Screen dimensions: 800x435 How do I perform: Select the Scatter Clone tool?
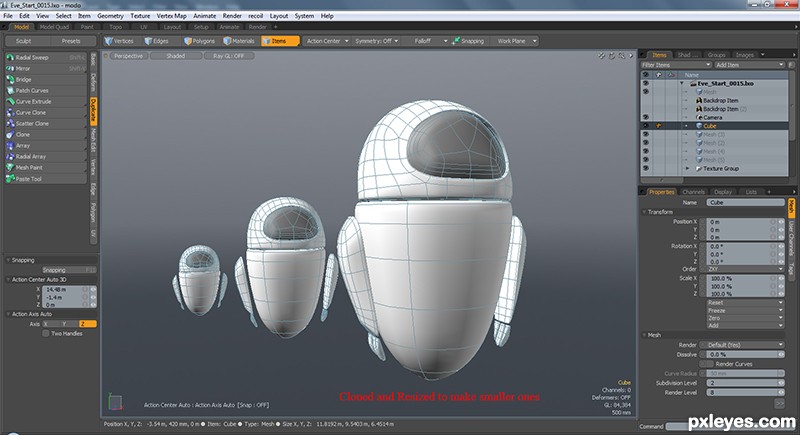45,123
